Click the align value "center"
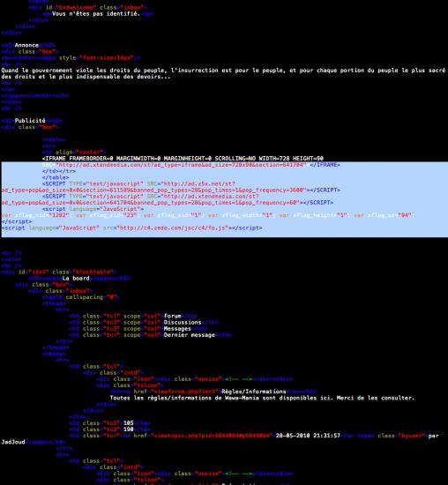This screenshot has height=485, width=448. [x=89, y=153]
